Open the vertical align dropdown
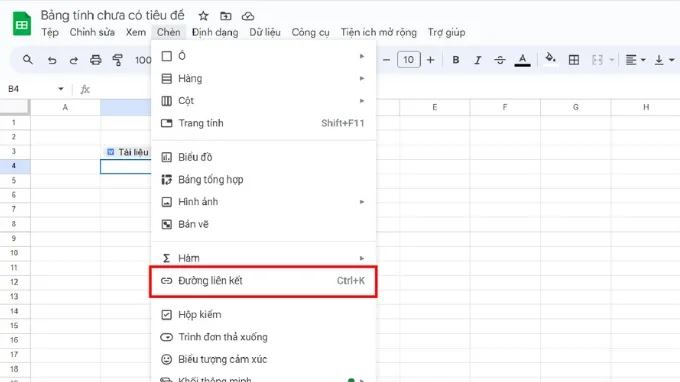The height and width of the screenshot is (382, 680). 664,60
